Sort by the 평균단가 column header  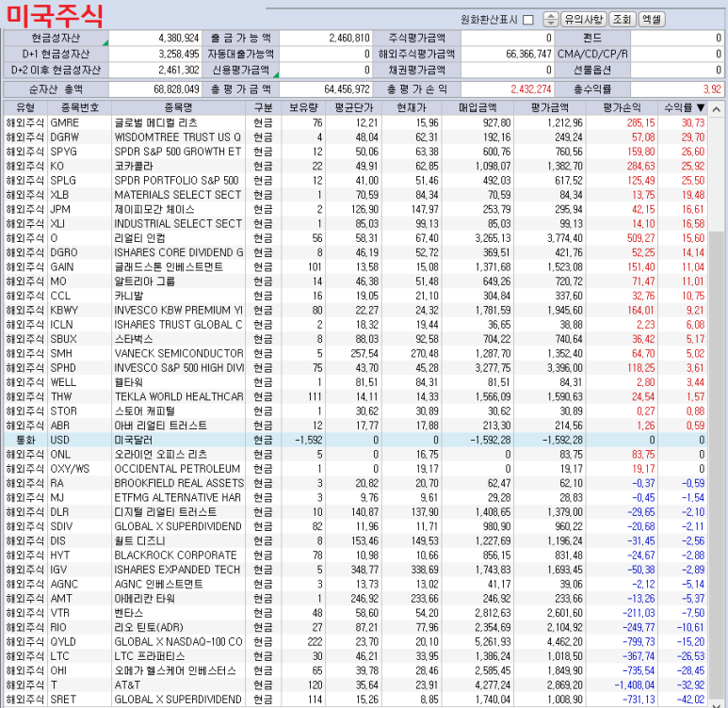[353, 107]
